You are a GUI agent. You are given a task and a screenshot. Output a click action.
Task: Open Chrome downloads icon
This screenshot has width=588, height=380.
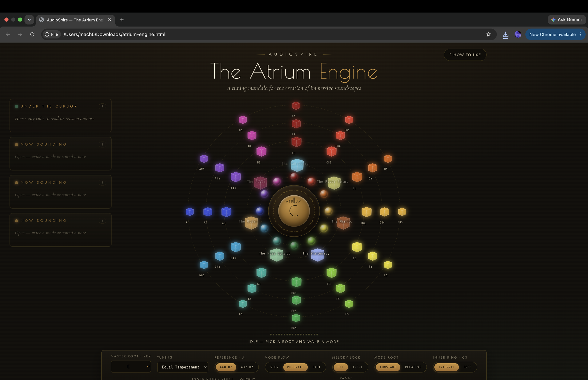click(x=505, y=35)
